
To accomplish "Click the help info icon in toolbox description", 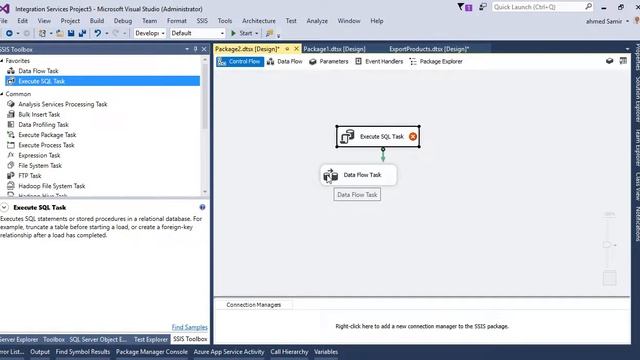I will pyautogui.click(x=202, y=207).
